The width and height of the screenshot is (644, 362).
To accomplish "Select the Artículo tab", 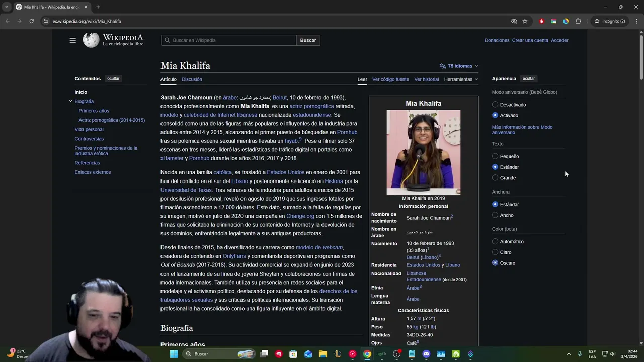I will (169, 79).
